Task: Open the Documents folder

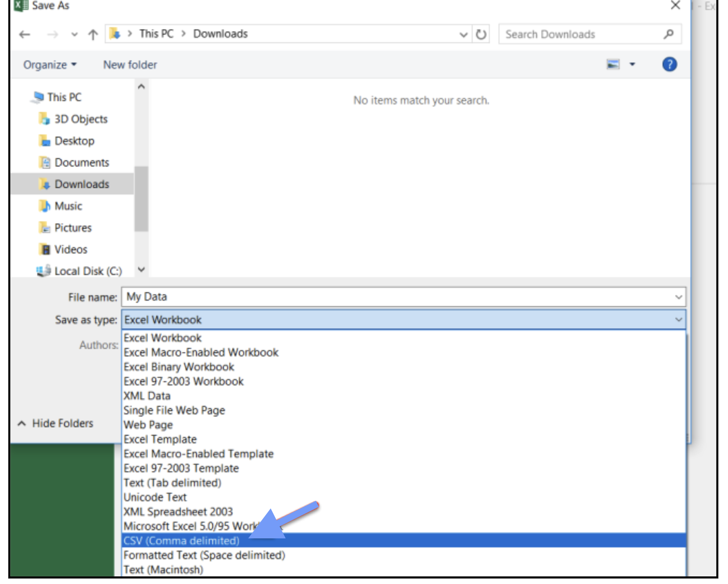Action: click(82, 162)
